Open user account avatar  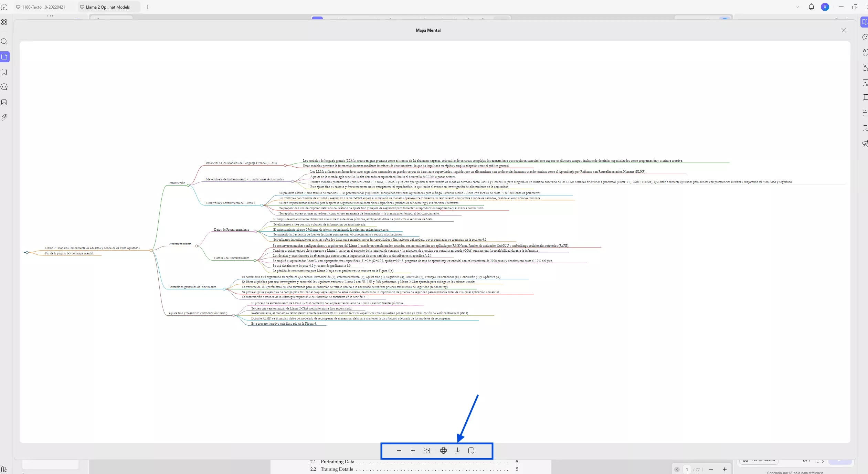point(825,7)
